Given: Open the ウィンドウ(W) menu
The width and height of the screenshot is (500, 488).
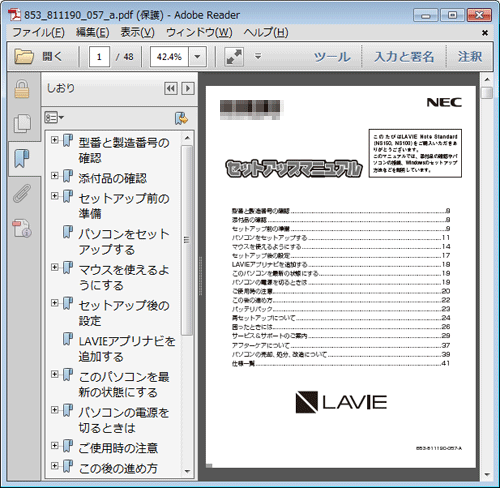Looking at the screenshot, I should (199, 32).
